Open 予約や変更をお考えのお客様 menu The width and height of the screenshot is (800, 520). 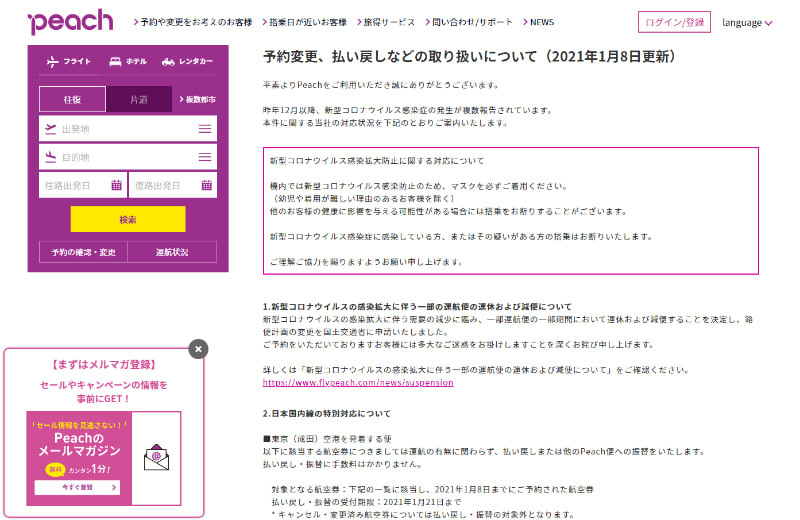click(x=193, y=22)
